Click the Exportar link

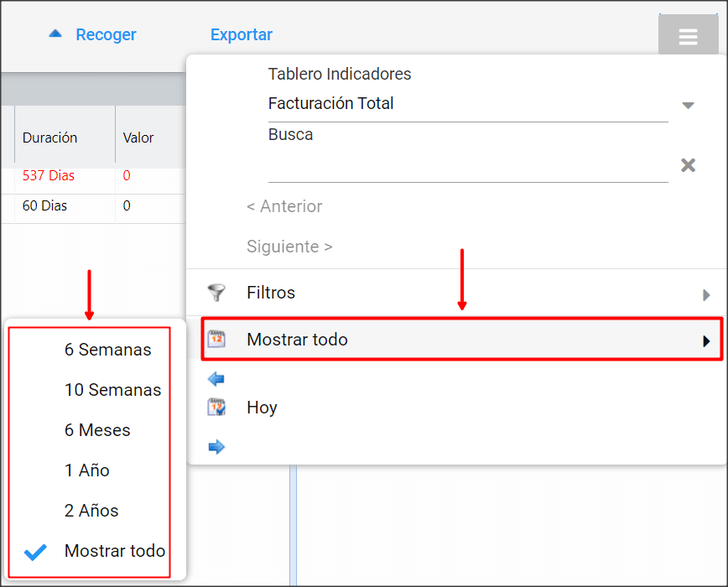[x=242, y=35]
